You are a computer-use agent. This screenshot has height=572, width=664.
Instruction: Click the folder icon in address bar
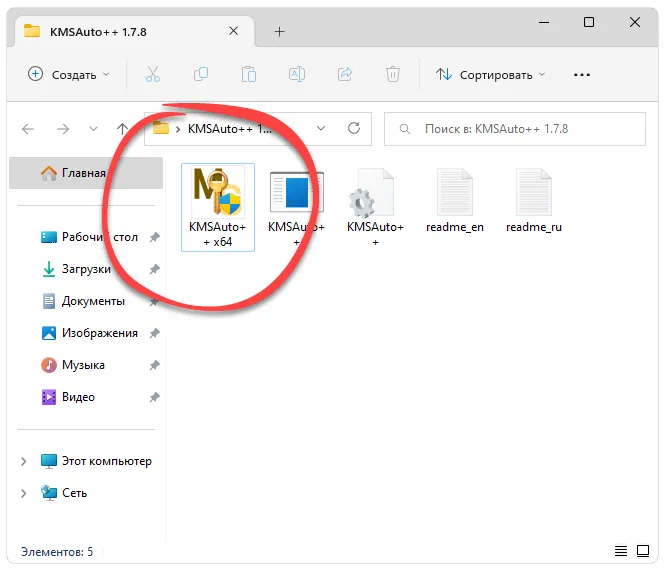coord(161,128)
